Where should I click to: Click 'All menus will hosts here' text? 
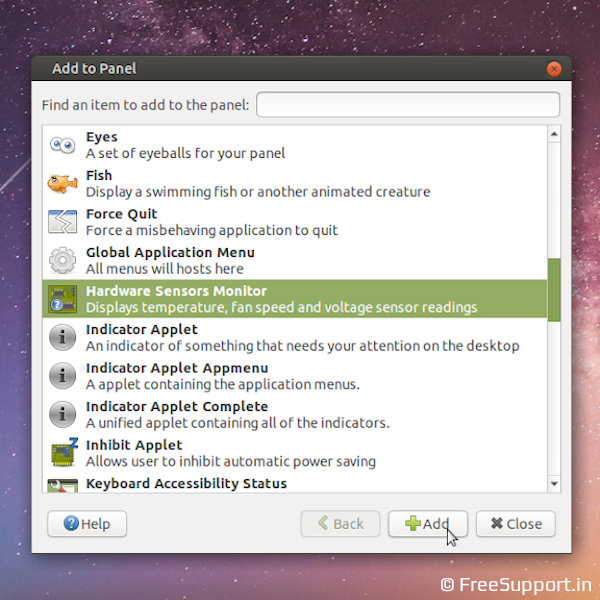(165, 269)
